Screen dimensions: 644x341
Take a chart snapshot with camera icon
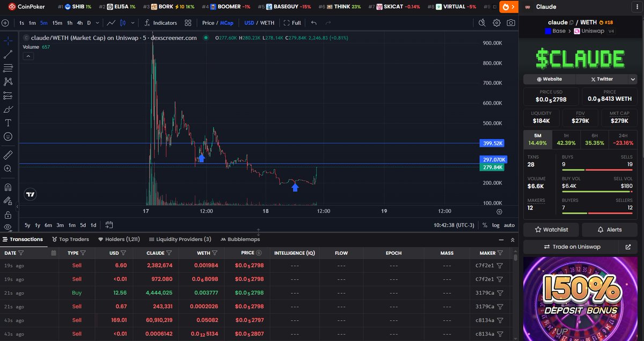coord(511,23)
